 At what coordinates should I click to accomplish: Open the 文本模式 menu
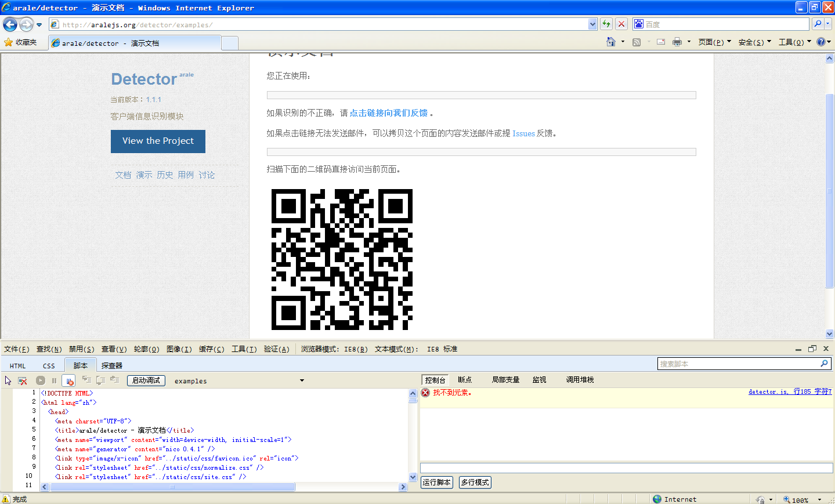pos(416,349)
